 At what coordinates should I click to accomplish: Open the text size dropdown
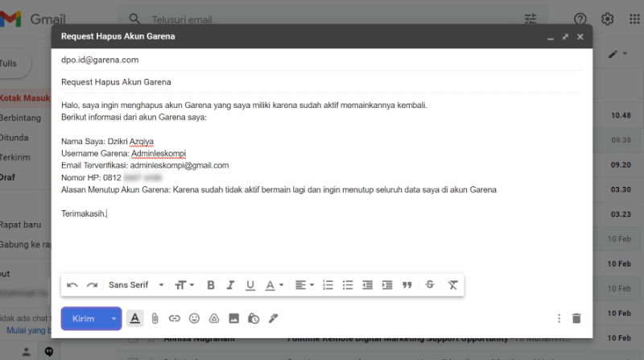pyautogui.click(x=184, y=285)
